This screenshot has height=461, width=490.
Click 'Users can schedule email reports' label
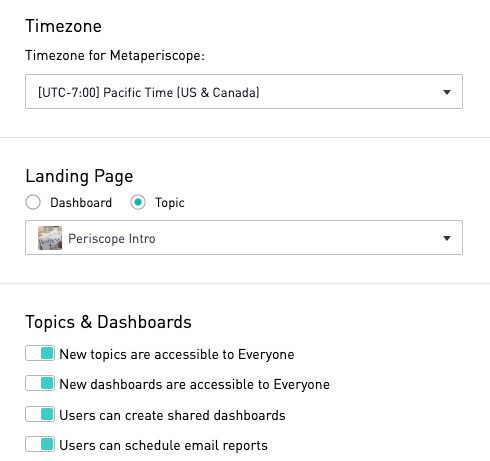point(163,446)
